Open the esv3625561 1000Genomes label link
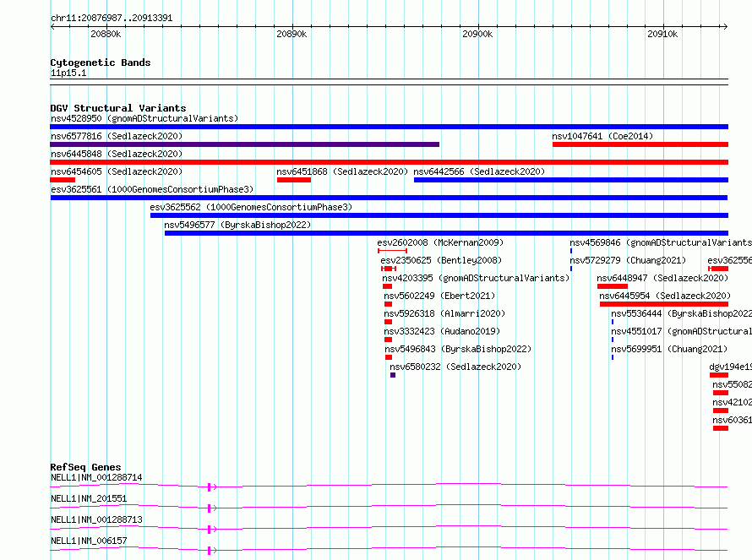 point(152,189)
